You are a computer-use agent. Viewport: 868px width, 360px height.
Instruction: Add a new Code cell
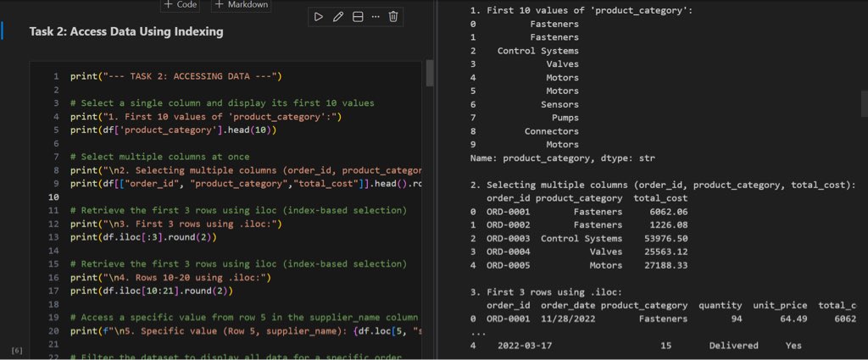click(180, 4)
